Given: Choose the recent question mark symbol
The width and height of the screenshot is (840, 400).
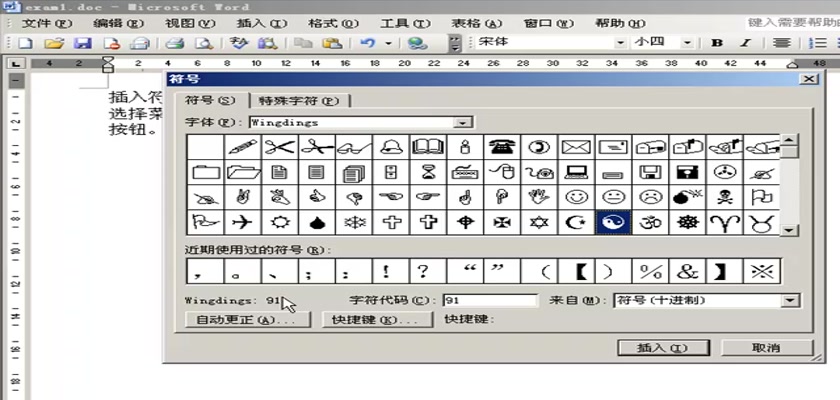Looking at the screenshot, I should click(x=428, y=271).
